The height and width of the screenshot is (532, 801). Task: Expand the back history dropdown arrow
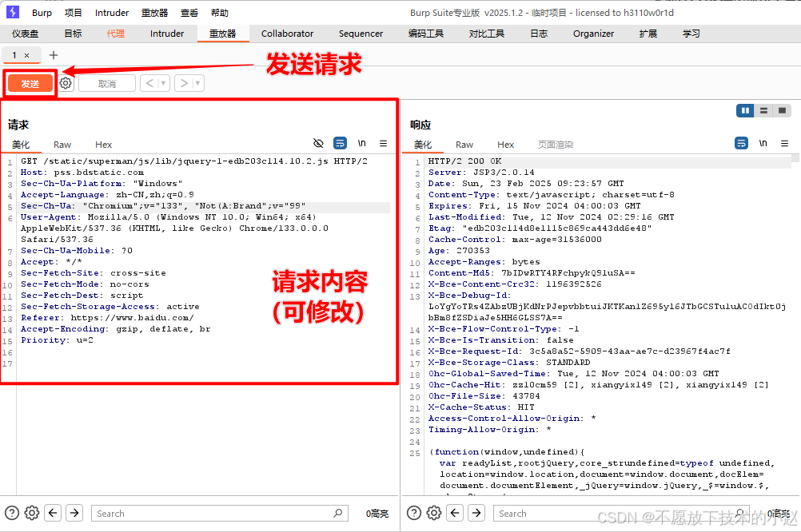pos(163,83)
